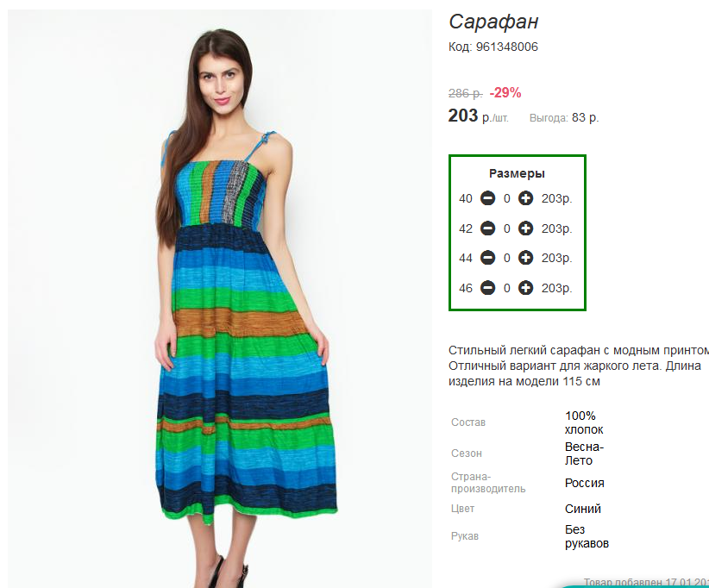Viewport: 709px width, 588px height.
Task: Decrease quantity for size 40
Action: pos(487,198)
